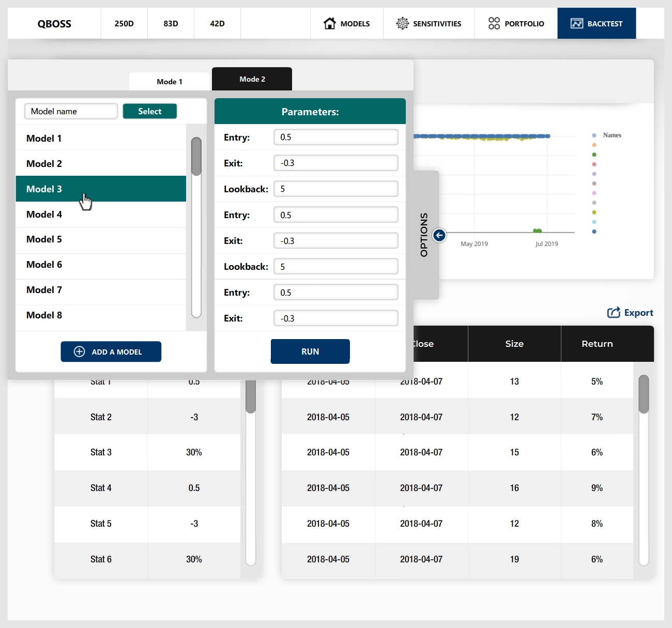672x628 pixels.
Task: Click the Backtest chart icon
Action: [576, 23]
